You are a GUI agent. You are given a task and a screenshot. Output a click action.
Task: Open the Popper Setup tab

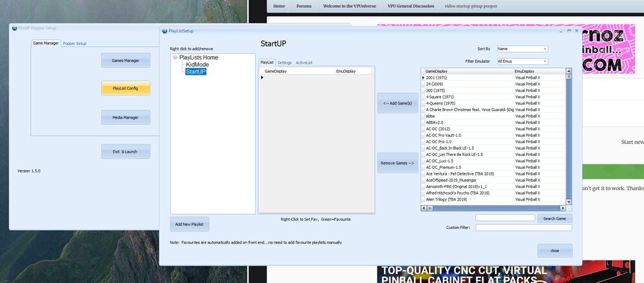click(74, 43)
